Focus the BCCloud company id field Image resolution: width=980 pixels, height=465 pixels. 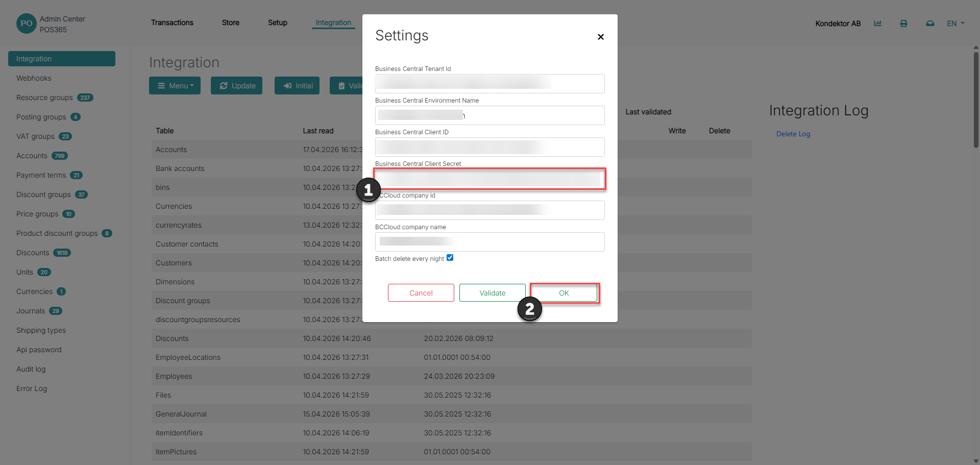click(x=490, y=210)
